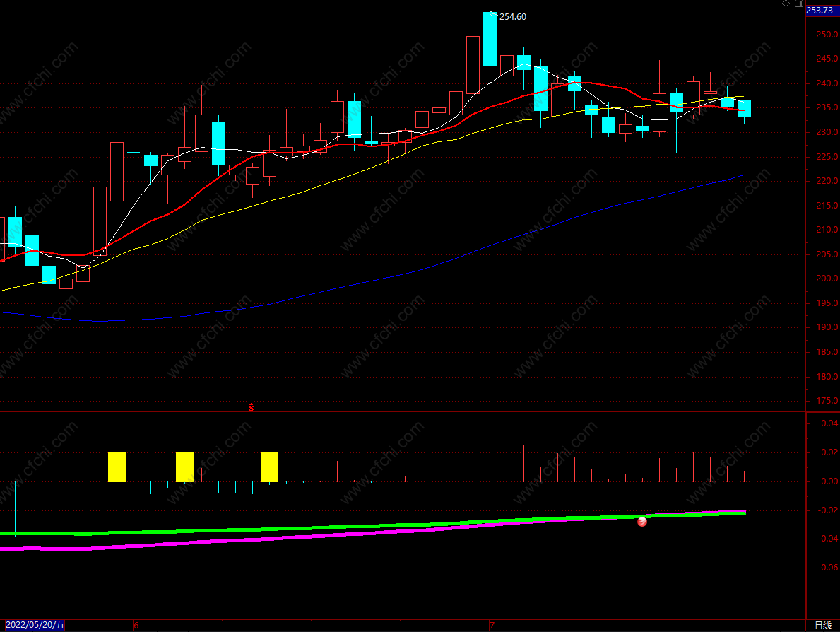This screenshot has height=632, width=840.
Task: Click the 0.04 indicator axis label
Action: pos(829,423)
